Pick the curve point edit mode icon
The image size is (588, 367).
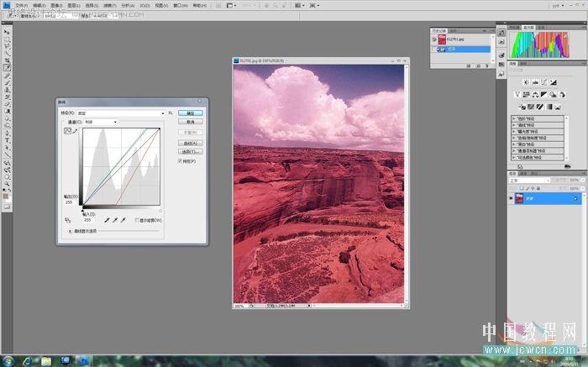[67, 131]
